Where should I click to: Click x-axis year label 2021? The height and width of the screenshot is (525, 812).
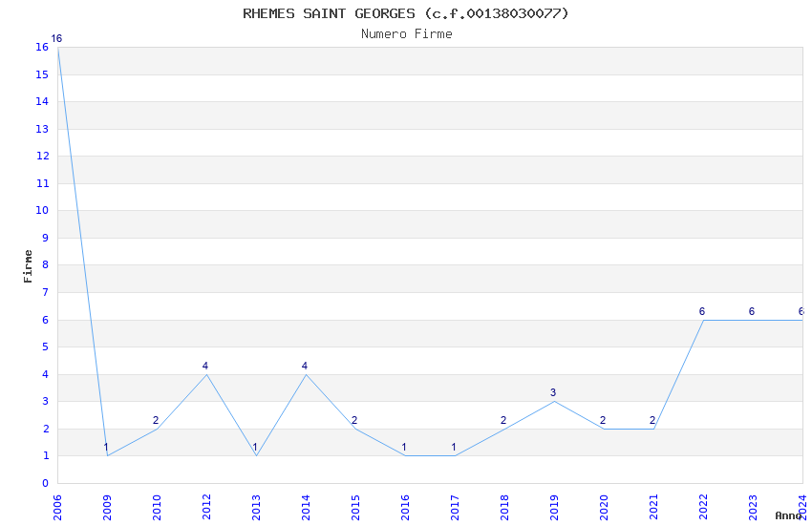tap(653, 508)
